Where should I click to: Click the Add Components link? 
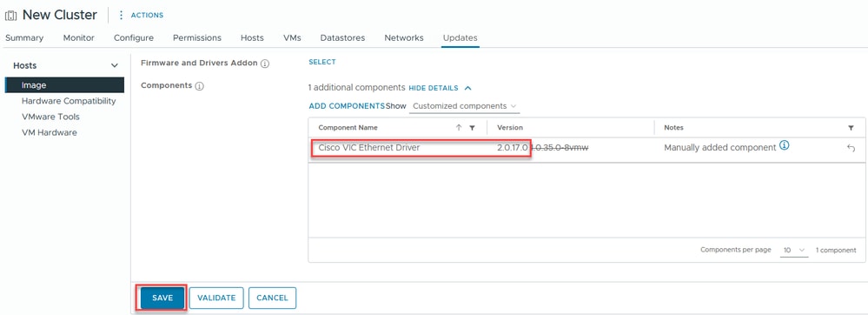(x=347, y=106)
